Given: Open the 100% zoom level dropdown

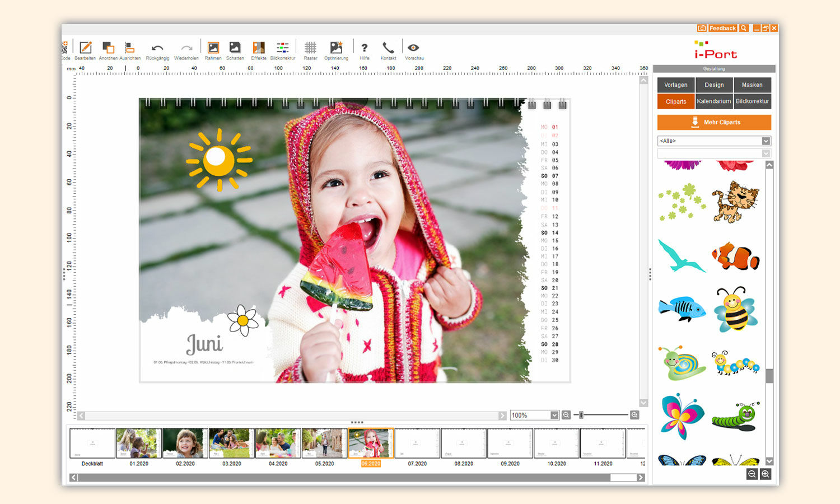Looking at the screenshot, I should 554,415.
